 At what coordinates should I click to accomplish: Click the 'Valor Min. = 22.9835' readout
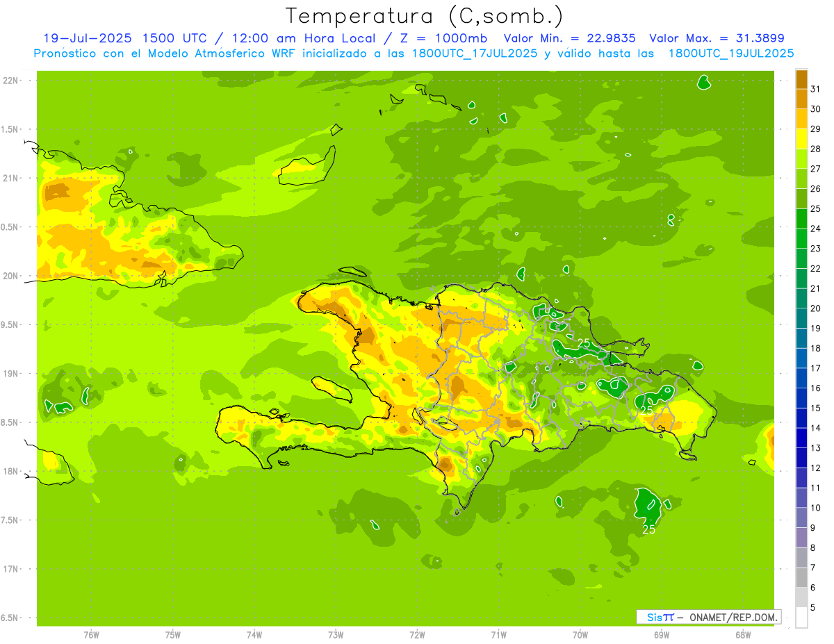tap(569, 38)
